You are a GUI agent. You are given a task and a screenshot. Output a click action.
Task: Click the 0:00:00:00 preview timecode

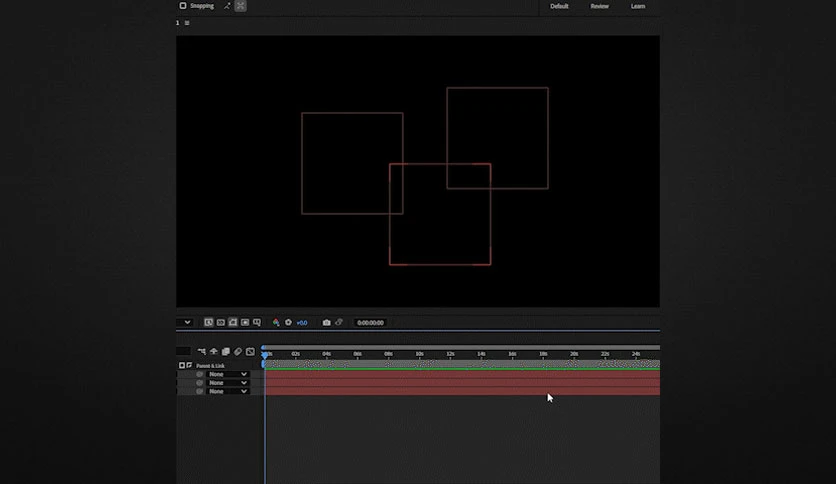[371, 323]
